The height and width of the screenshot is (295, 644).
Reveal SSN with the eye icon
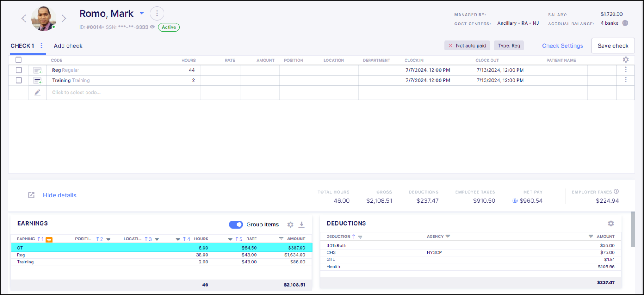153,27
